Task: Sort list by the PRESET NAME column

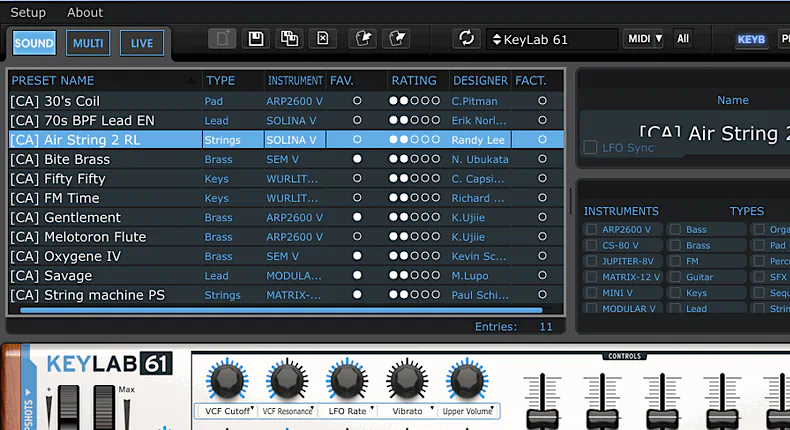Action: pyautogui.click(x=104, y=81)
